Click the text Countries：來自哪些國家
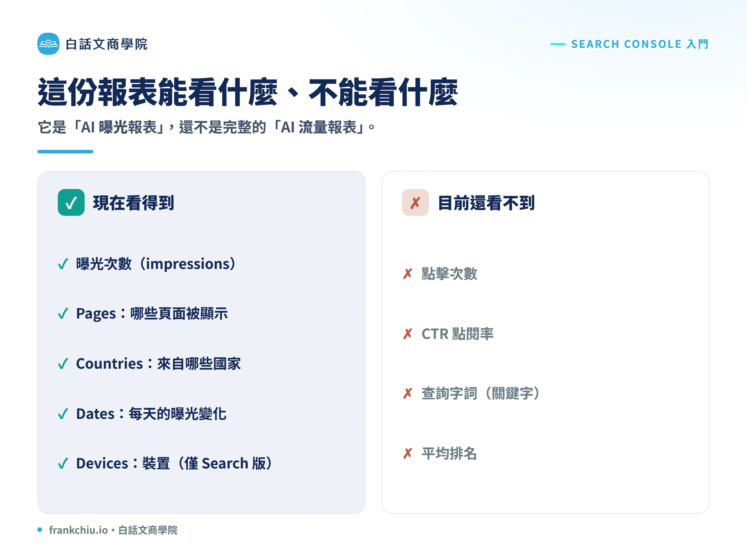The width and height of the screenshot is (747, 560). (x=158, y=363)
